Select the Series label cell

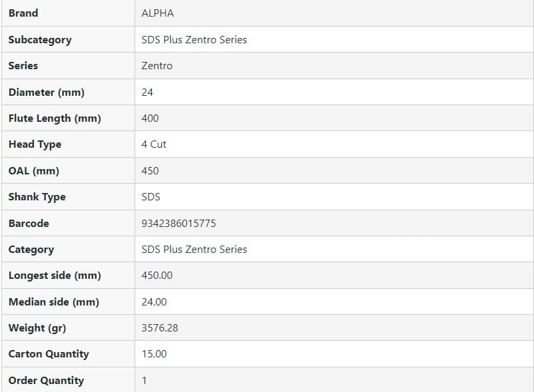(x=23, y=66)
